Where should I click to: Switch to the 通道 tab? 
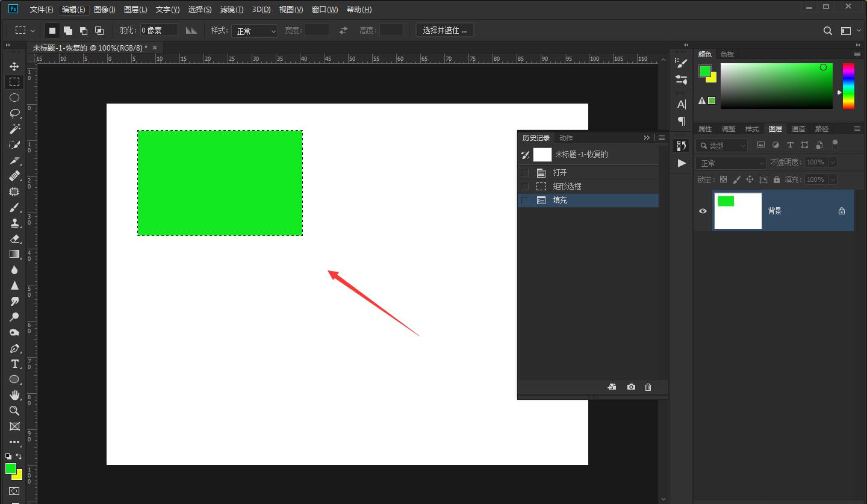coord(798,129)
